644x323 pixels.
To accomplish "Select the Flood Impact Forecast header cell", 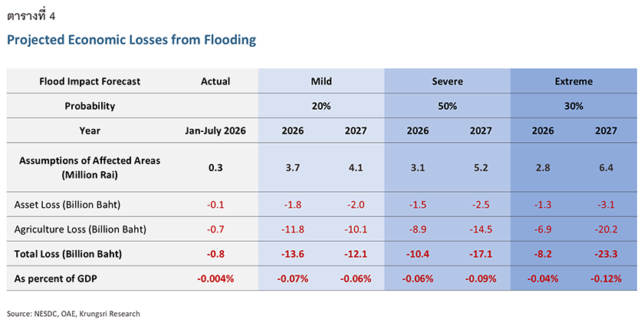I will (x=90, y=81).
